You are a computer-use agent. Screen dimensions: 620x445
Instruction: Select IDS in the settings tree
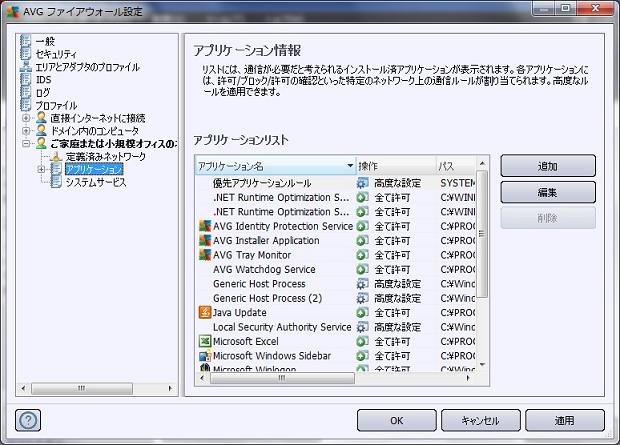43,80
